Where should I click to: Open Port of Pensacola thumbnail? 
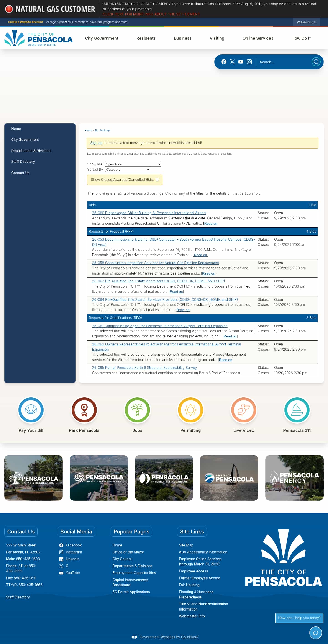pos(229,478)
